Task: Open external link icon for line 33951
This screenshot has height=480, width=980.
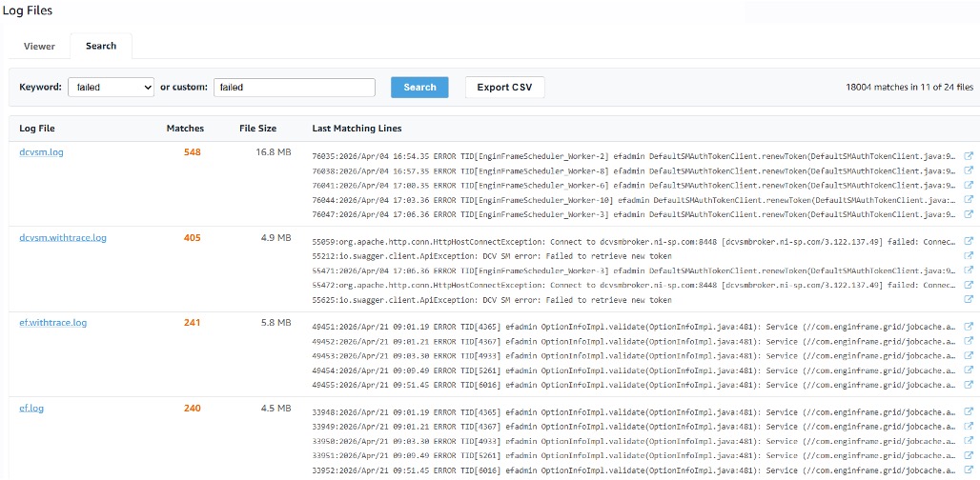Action: 970,456
